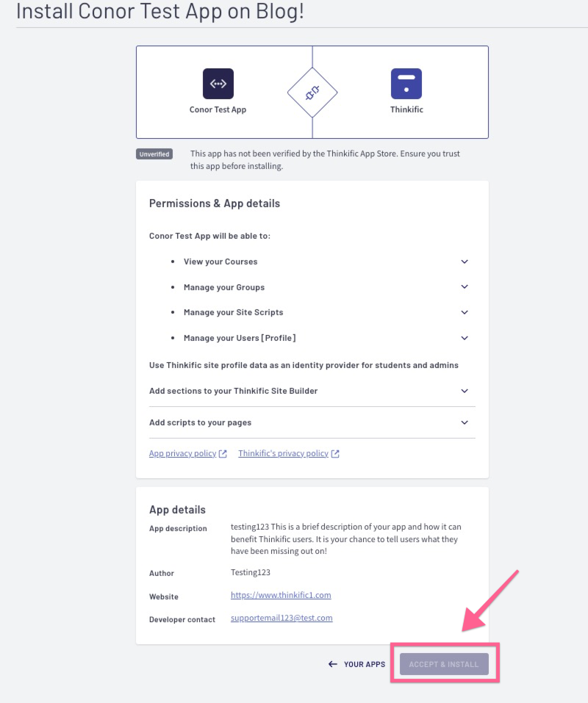Screen dimensions: 588x703
Task: Expand Manage your Site Scripts details
Action: [x=465, y=312]
